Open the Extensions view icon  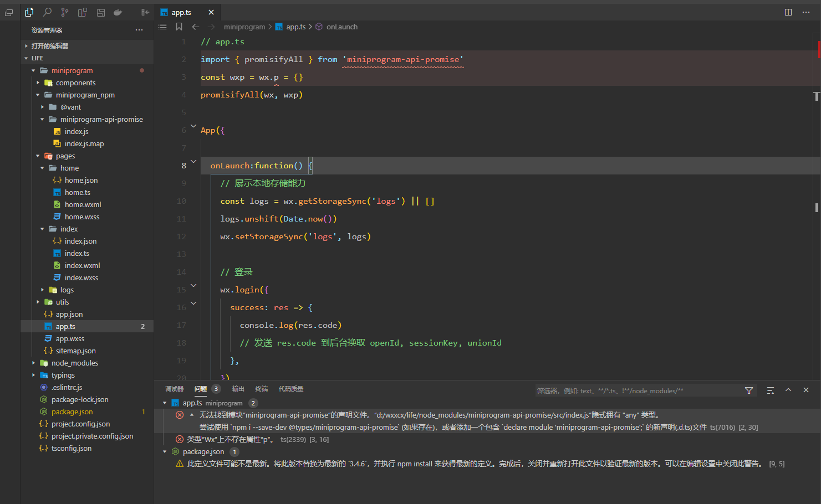click(83, 12)
